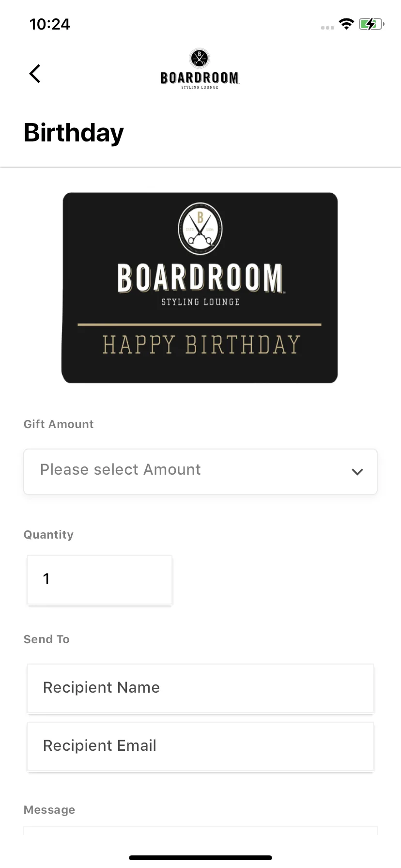Tap the HAPPY BIRTHDAY text on card

(201, 345)
